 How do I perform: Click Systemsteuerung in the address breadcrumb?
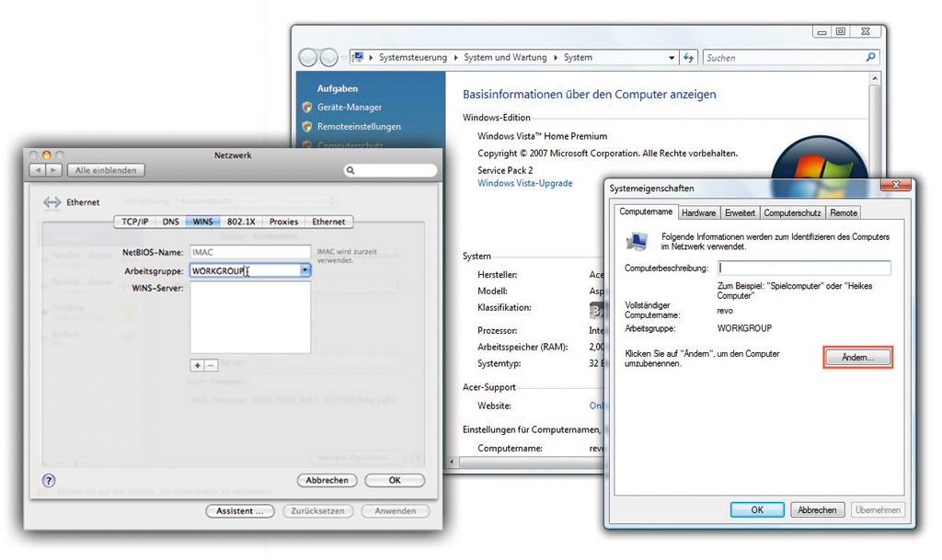click(413, 58)
